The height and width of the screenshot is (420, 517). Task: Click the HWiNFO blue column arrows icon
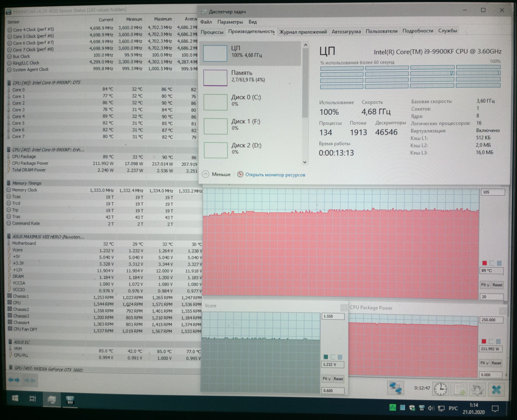14,380
